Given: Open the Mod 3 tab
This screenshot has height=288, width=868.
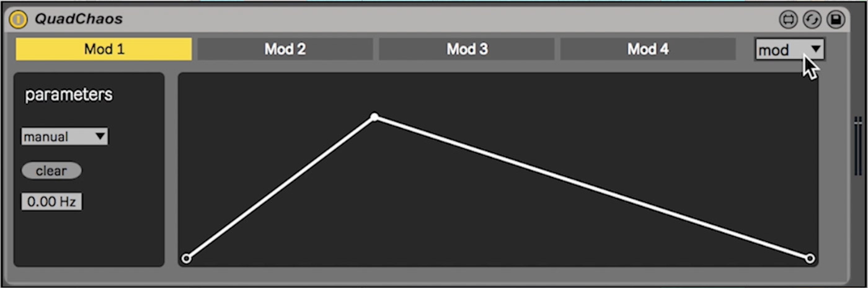Looking at the screenshot, I should point(467,49).
